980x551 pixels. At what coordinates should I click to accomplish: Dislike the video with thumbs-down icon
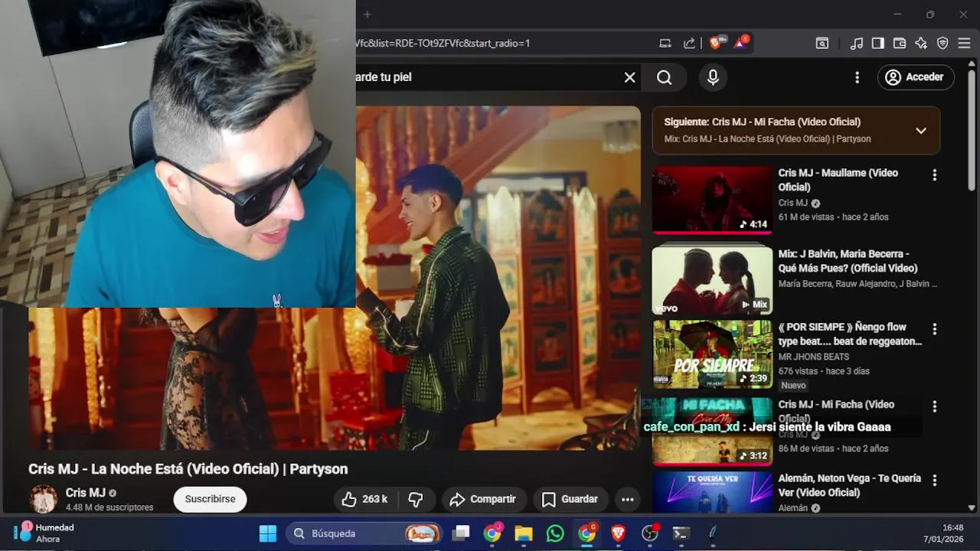click(x=416, y=499)
